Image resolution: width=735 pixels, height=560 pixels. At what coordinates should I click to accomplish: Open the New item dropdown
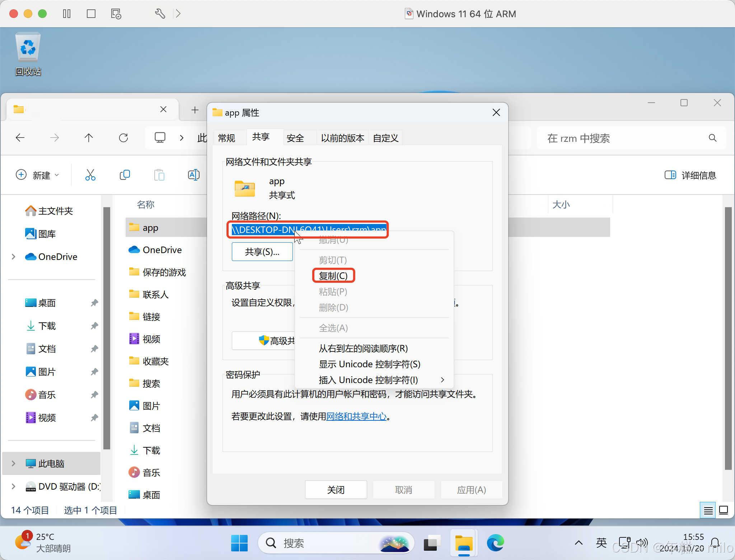pyautogui.click(x=37, y=175)
